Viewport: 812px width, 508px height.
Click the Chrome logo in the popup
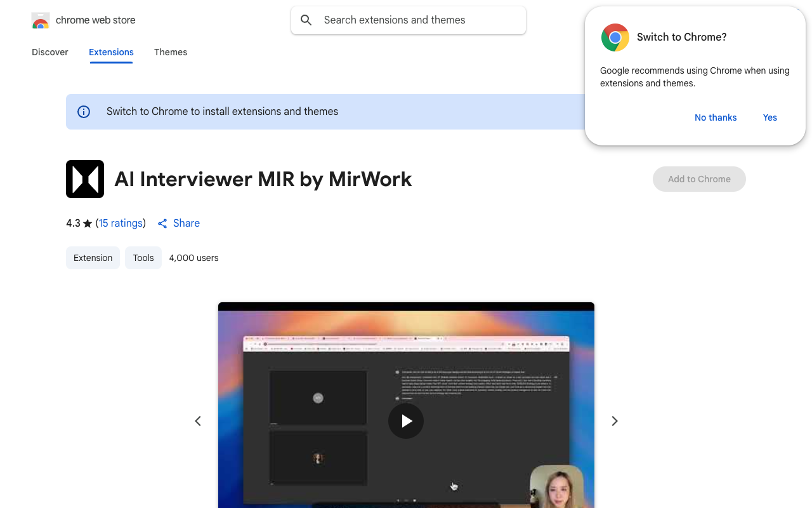click(615, 37)
